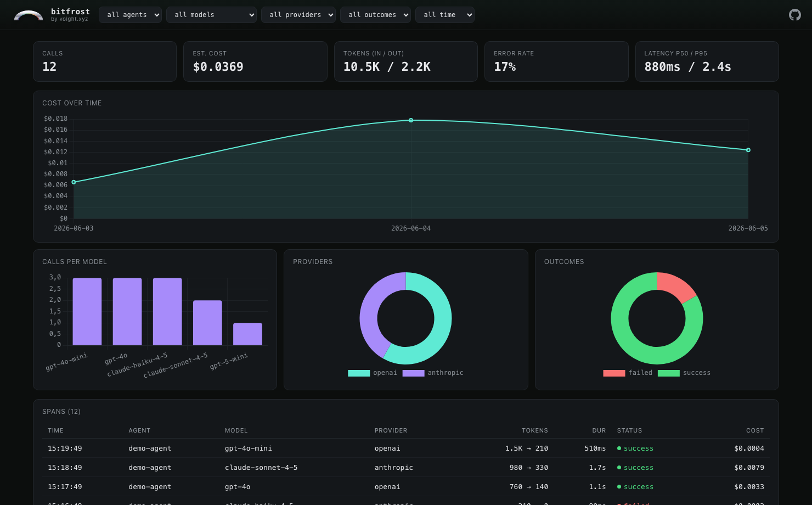Click the 2026-06-05 cost data point
The height and width of the screenshot is (505, 812).
pyautogui.click(x=748, y=150)
